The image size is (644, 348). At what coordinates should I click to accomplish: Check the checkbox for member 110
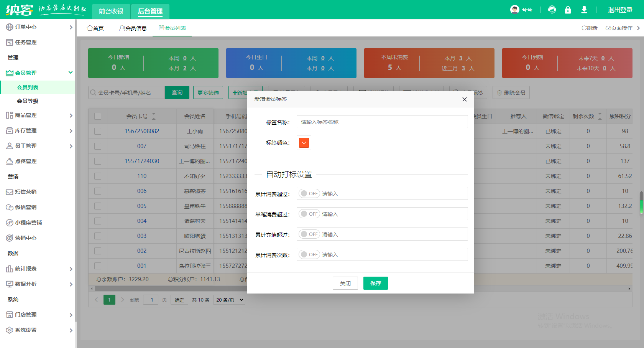[98, 176]
